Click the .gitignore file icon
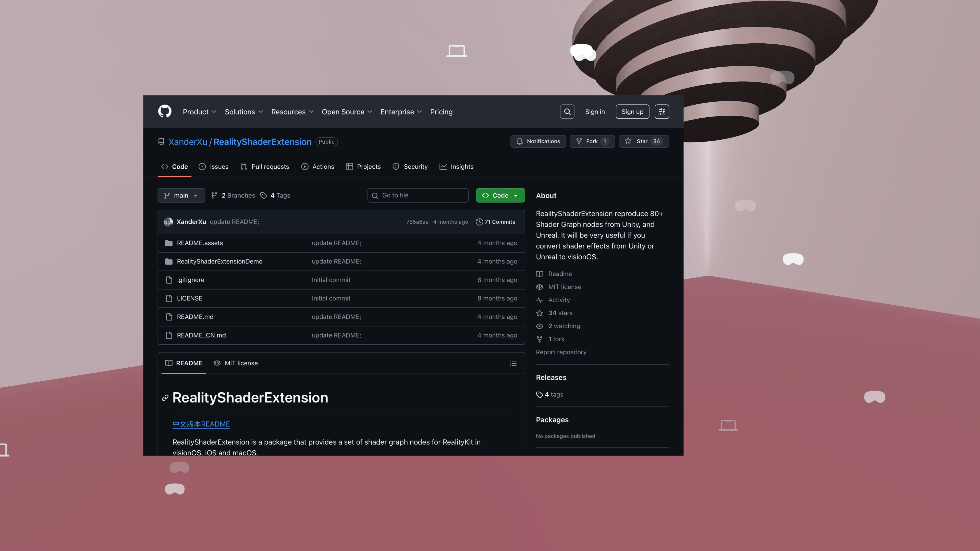The width and height of the screenshot is (980, 551). pos(169,280)
